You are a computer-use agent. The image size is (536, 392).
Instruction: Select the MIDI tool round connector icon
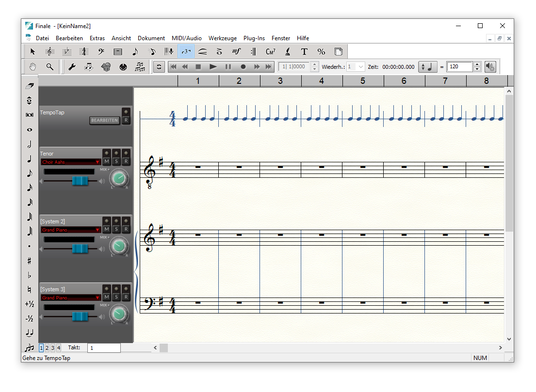[123, 67]
